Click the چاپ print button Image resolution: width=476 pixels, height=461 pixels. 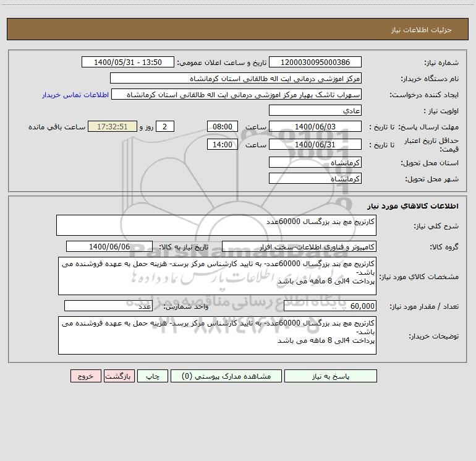click(153, 376)
